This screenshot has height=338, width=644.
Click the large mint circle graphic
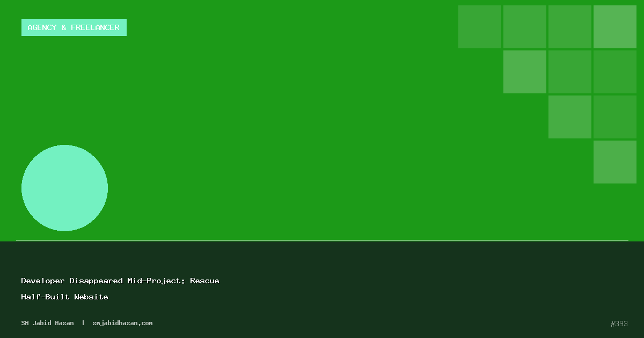[64, 188]
